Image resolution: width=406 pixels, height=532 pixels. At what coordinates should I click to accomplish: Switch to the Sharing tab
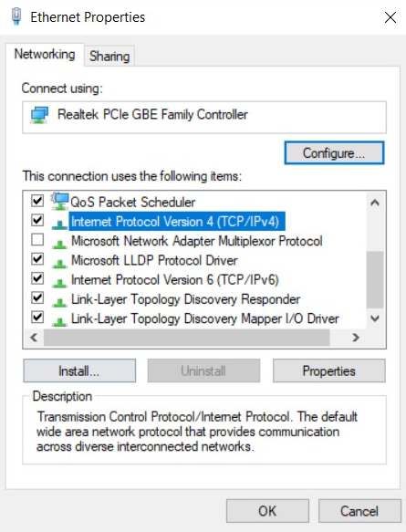coord(109,56)
